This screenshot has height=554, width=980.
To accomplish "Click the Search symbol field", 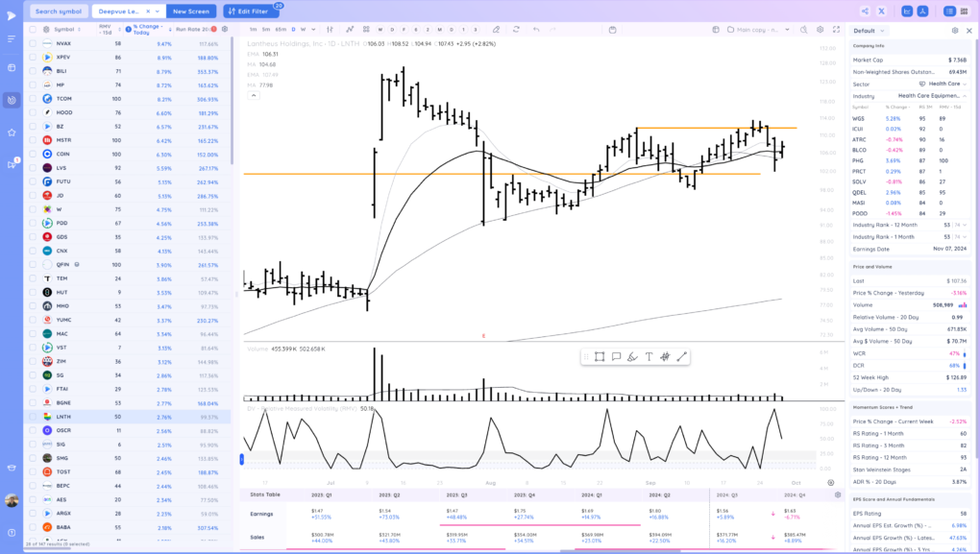I will (x=58, y=11).
